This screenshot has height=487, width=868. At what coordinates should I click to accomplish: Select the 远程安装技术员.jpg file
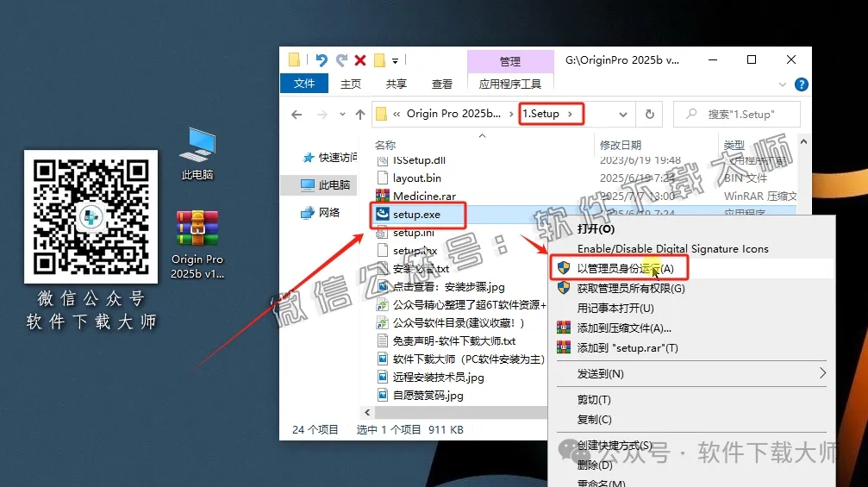(439, 378)
